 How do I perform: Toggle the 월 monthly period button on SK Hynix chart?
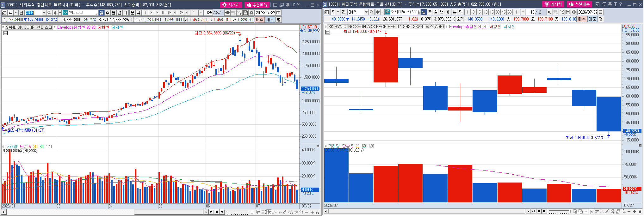tap(435, 12)
